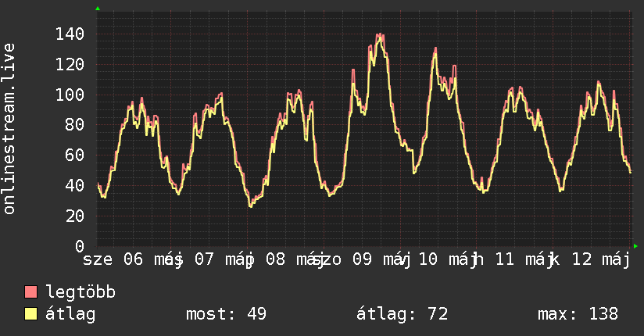Click the y-axis label 140
This screenshot has width=644, height=336.
pyautogui.click(x=70, y=34)
